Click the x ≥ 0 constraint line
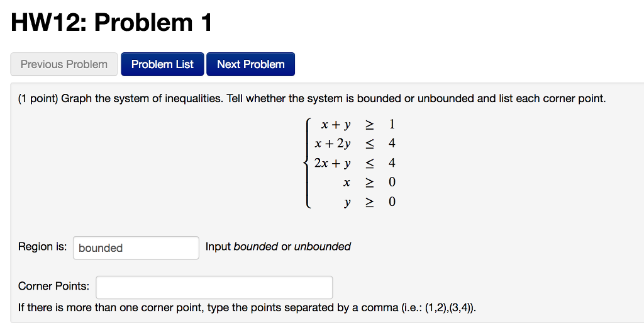The width and height of the screenshot is (644, 335). (x=369, y=182)
